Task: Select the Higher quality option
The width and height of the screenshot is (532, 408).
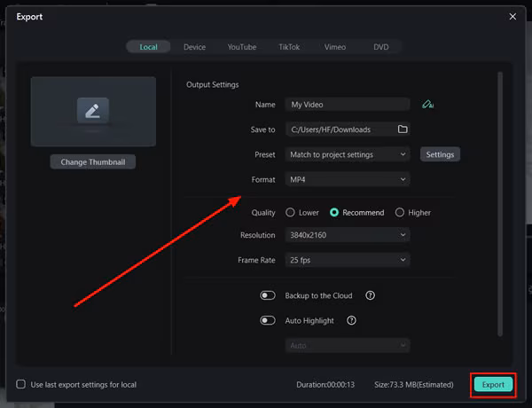Action: pyautogui.click(x=400, y=213)
